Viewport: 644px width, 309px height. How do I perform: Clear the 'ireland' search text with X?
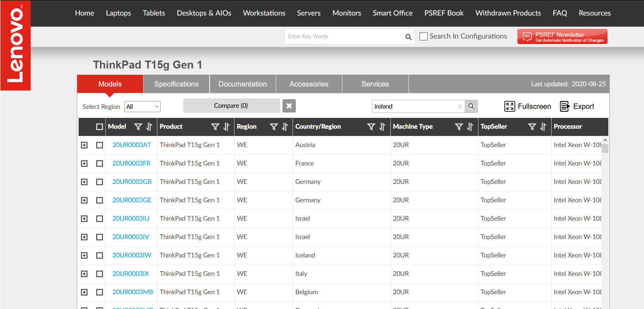pyautogui.click(x=460, y=106)
